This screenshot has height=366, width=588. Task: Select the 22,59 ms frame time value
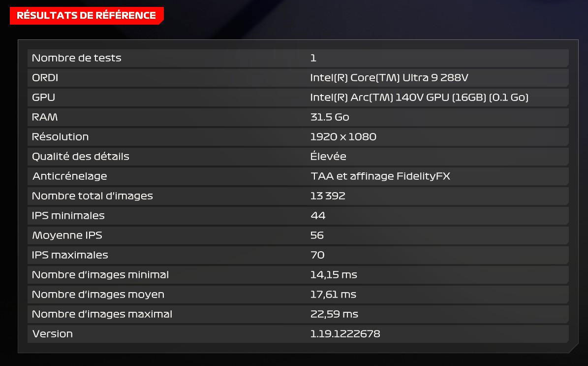point(334,314)
